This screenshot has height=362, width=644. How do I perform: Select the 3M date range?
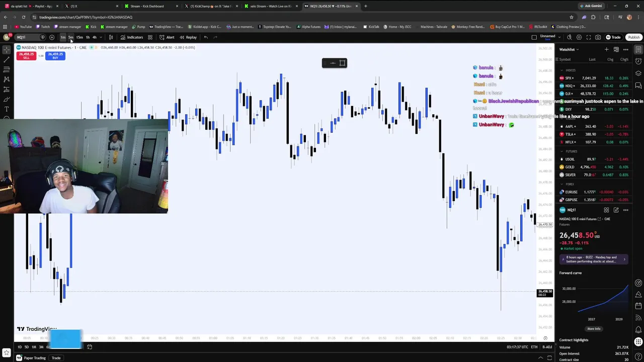coord(41,347)
